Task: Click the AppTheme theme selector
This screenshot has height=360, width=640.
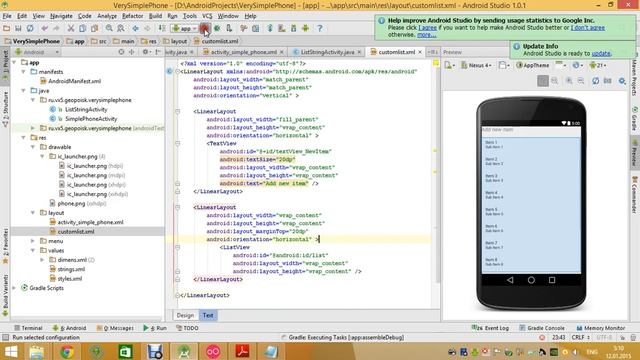Action: point(533,65)
